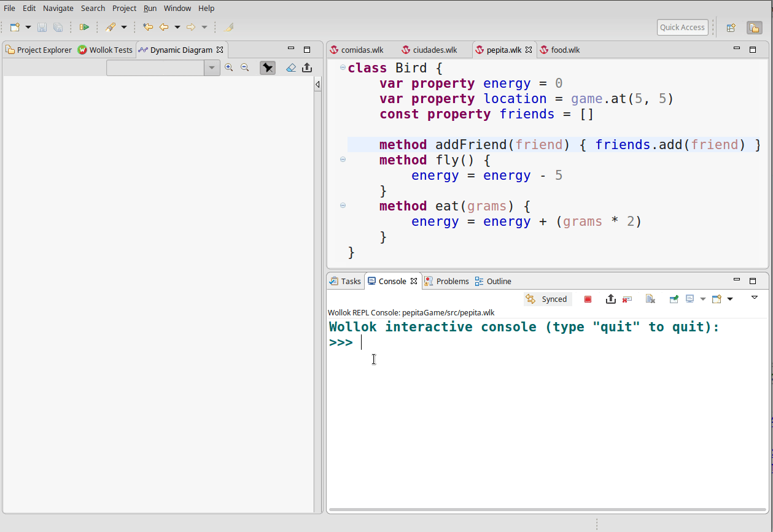773x532 pixels.
Task: Toggle Pin Console icon
Action: click(674, 299)
